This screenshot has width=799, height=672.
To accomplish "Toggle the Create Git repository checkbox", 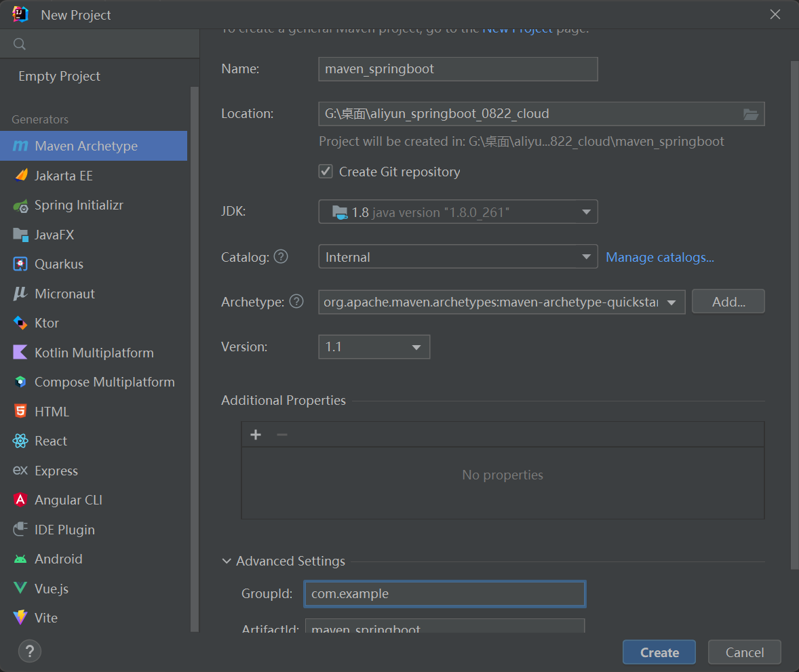I will 326,171.
